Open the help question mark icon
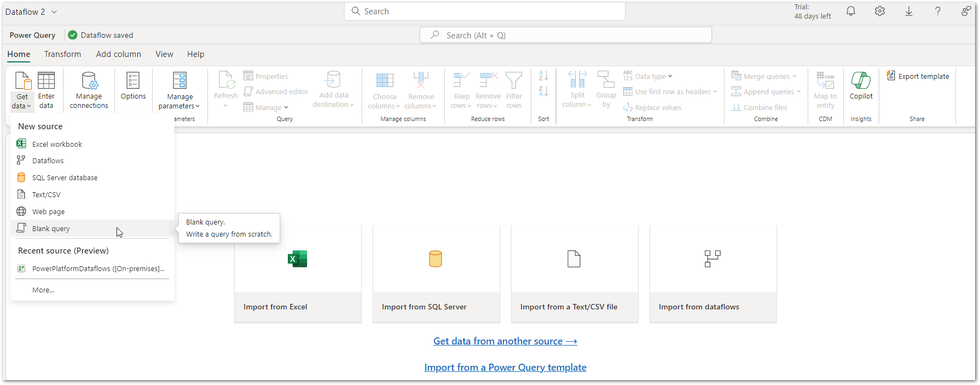Image resolution: width=980 pixels, height=385 pixels. 937,12
